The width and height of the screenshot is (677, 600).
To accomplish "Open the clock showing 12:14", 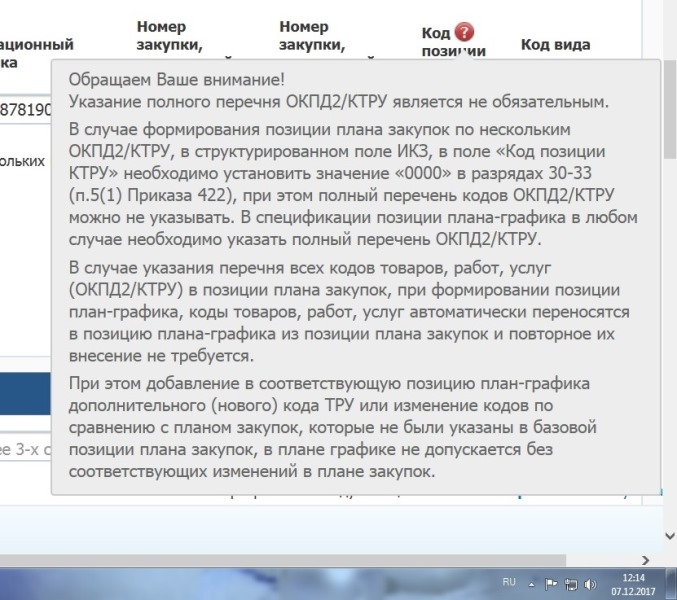I will (x=633, y=582).
